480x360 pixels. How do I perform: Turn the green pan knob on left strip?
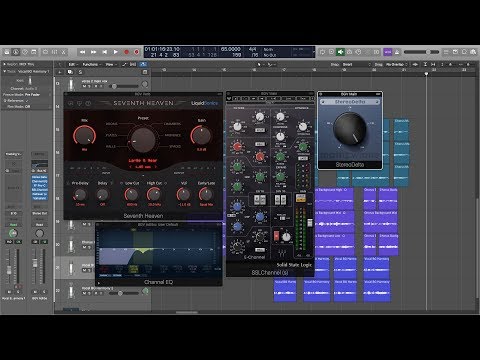13,233
